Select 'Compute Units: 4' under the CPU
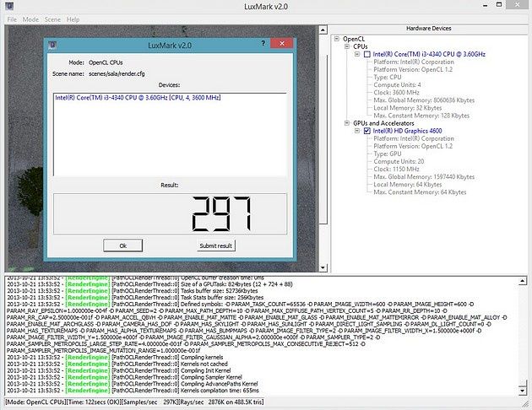Viewport: 532px width, 410px height. [x=397, y=85]
